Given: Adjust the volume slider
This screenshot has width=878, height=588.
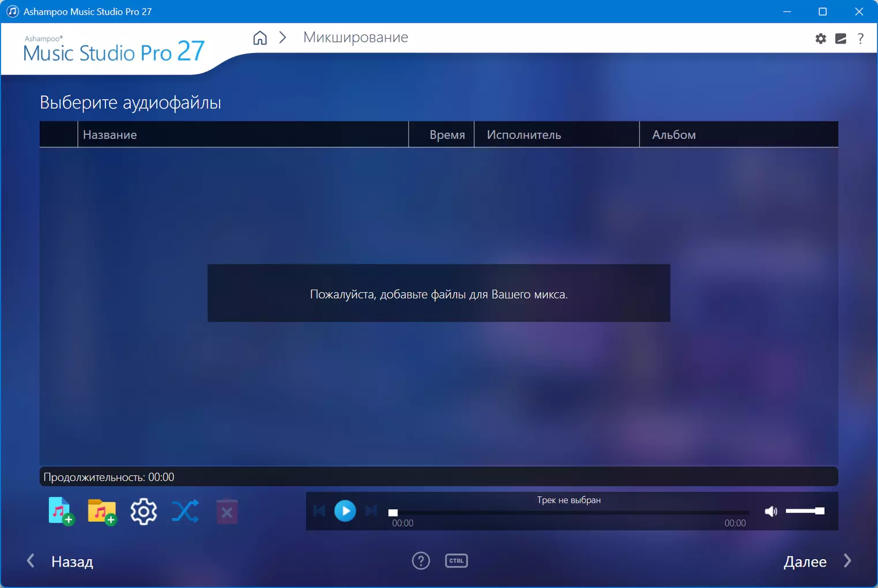Looking at the screenshot, I should (x=805, y=511).
